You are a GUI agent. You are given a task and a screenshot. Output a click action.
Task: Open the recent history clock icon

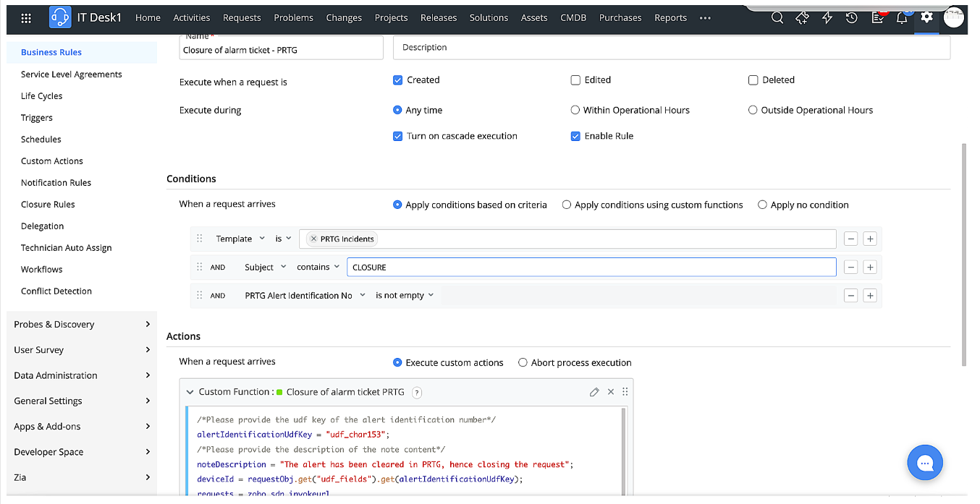tap(852, 18)
